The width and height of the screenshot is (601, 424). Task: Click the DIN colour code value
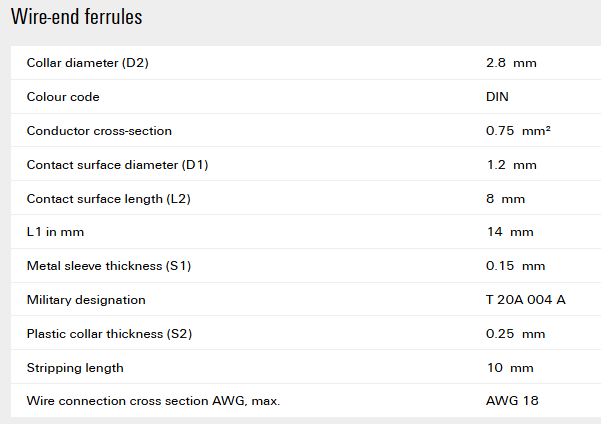pyautogui.click(x=498, y=97)
